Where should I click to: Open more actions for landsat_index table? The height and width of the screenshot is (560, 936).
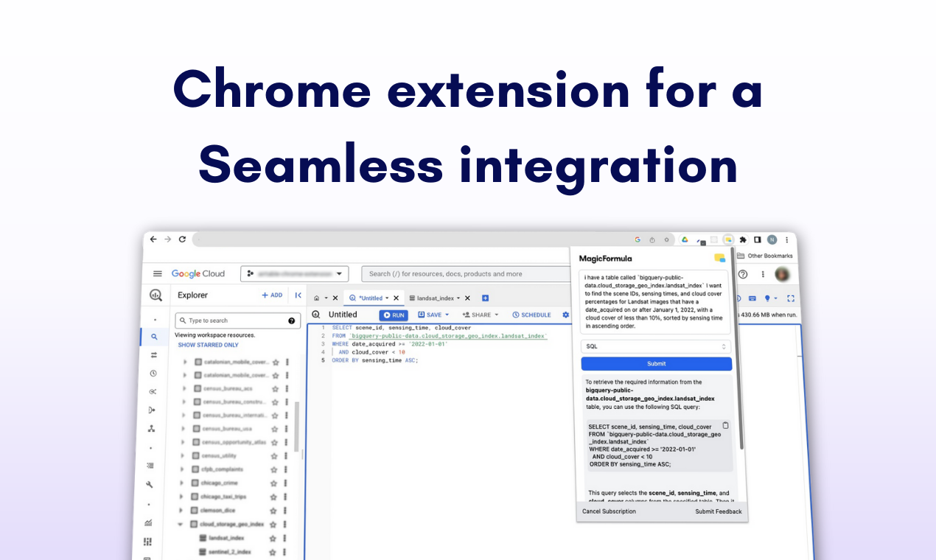pyautogui.click(x=285, y=538)
